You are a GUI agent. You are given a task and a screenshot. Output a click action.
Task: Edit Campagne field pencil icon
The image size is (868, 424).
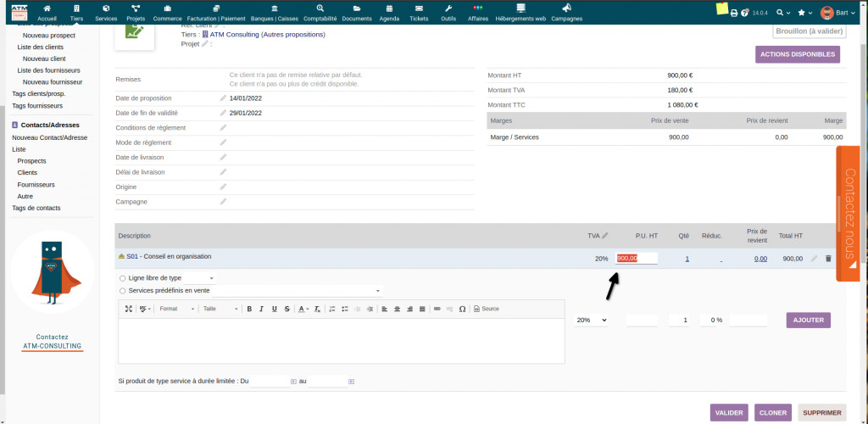click(223, 202)
